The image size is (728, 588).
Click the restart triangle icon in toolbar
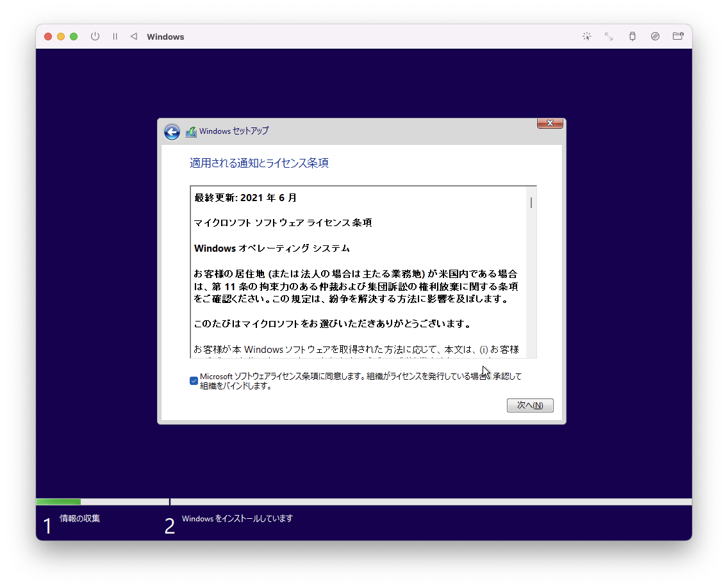click(133, 37)
